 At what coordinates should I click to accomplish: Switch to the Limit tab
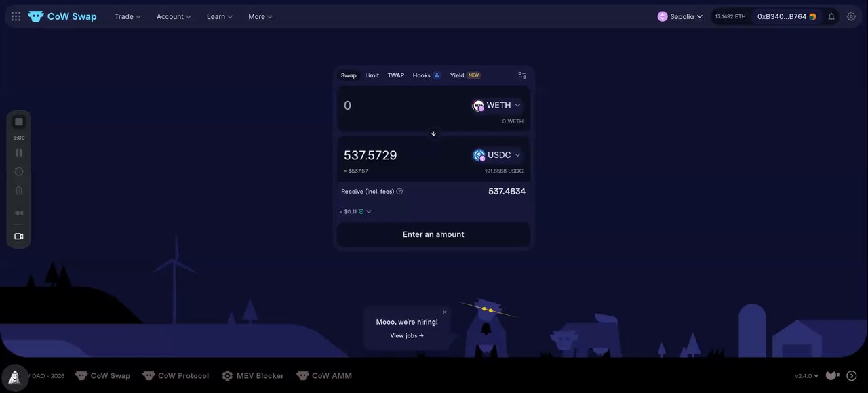372,75
